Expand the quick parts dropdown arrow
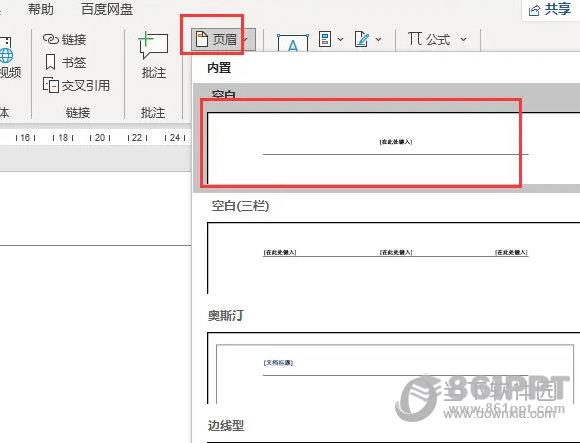The image size is (580, 443). tap(340, 39)
